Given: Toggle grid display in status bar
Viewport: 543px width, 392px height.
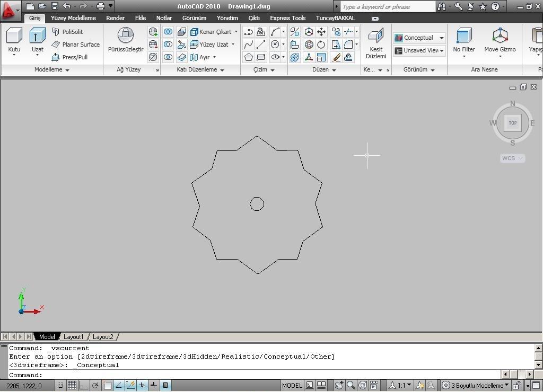Looking at the screenshot, I should point(72,385).
